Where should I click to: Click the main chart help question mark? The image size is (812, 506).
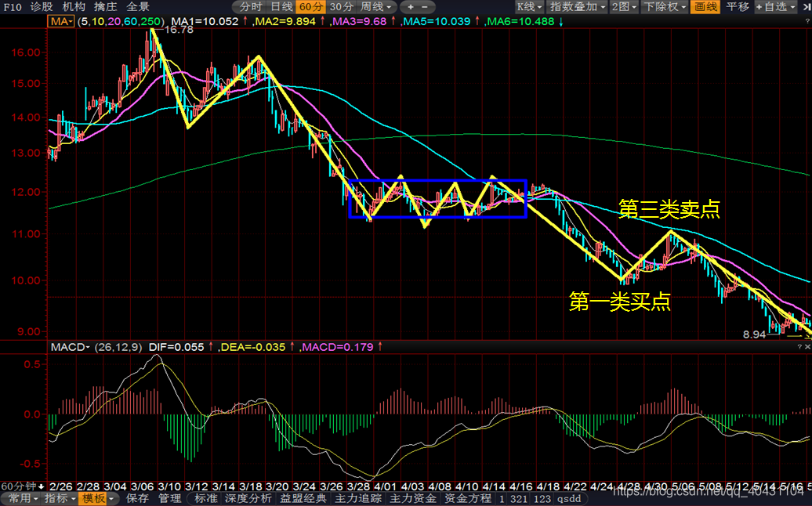807,20
